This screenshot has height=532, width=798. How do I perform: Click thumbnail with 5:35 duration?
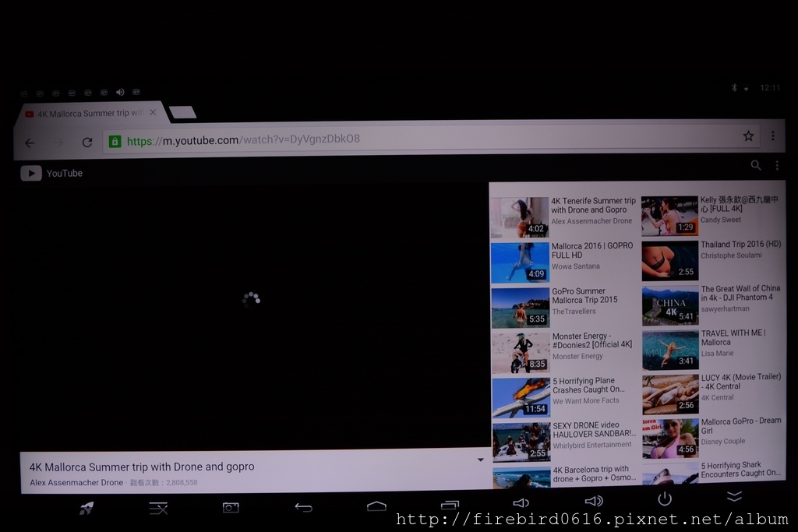521,308
